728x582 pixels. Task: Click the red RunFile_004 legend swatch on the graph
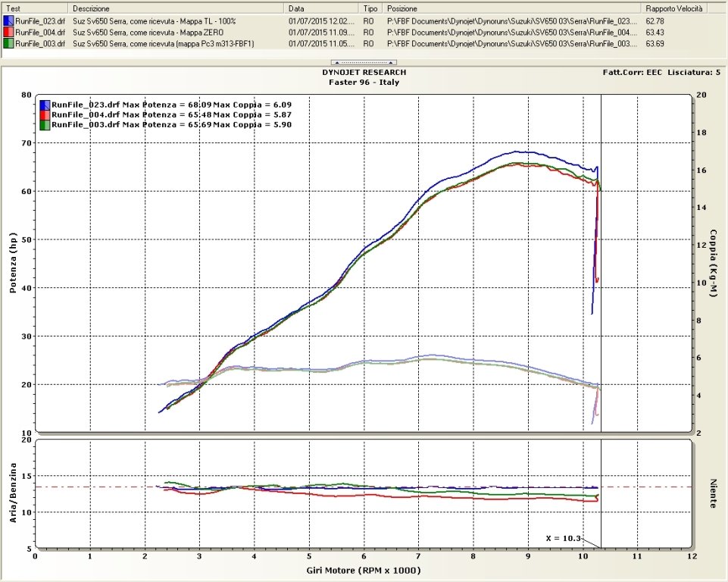[45, 114]
